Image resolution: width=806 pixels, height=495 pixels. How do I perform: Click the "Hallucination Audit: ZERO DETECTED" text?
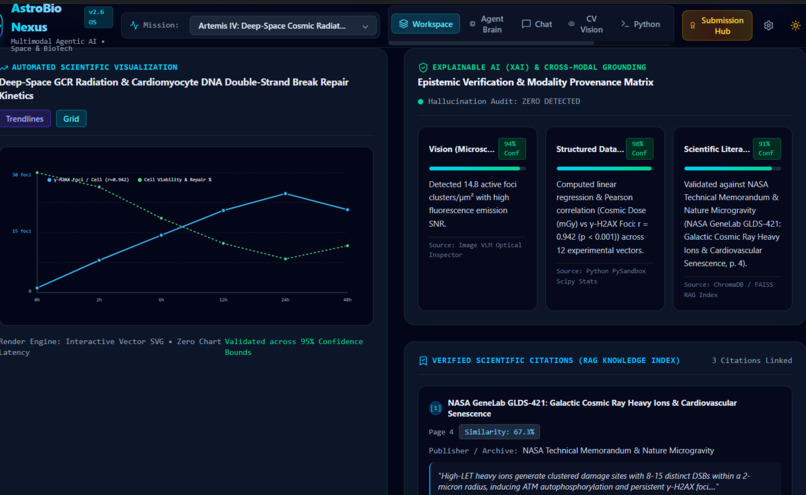click(x=504, y=102)
